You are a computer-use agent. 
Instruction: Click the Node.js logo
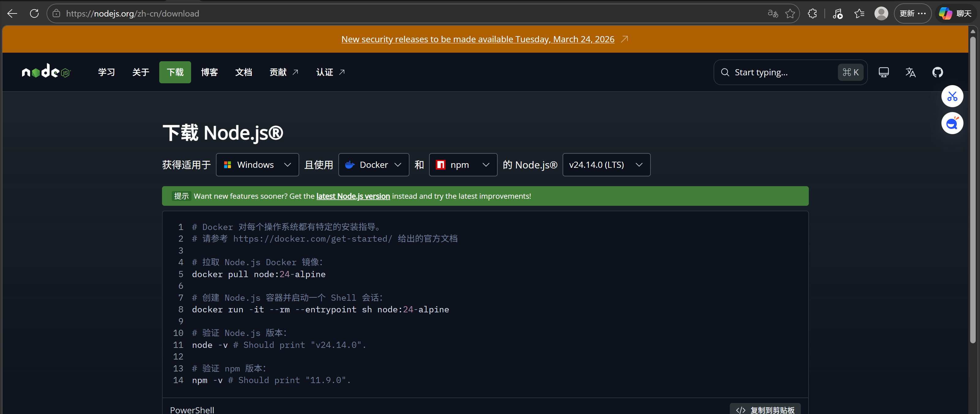[46, 72]
